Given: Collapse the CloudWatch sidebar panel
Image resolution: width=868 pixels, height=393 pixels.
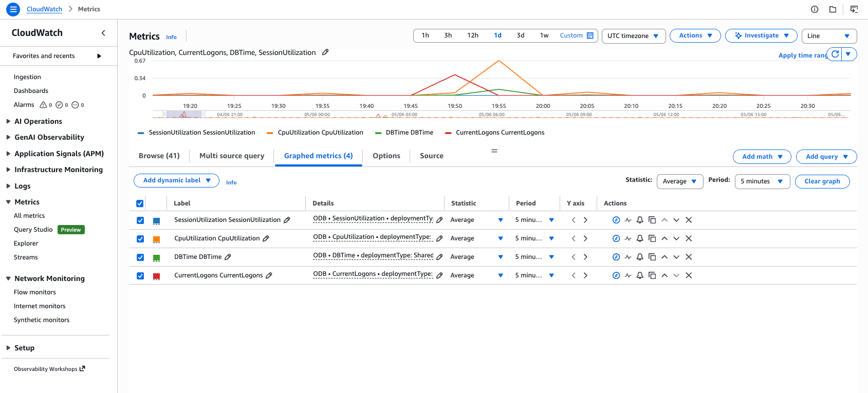Looking at the screenshot, I should pos(103,33).
